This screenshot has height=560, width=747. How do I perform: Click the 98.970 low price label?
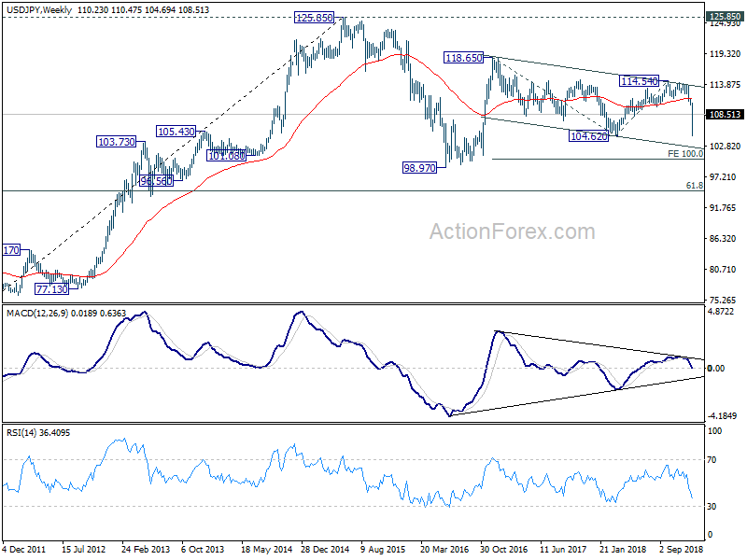pyautogui.click(x=419, y=168)
